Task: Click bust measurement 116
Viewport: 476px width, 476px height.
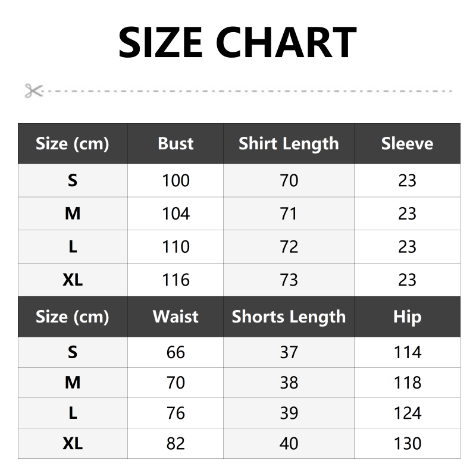Action: point(176,280)
